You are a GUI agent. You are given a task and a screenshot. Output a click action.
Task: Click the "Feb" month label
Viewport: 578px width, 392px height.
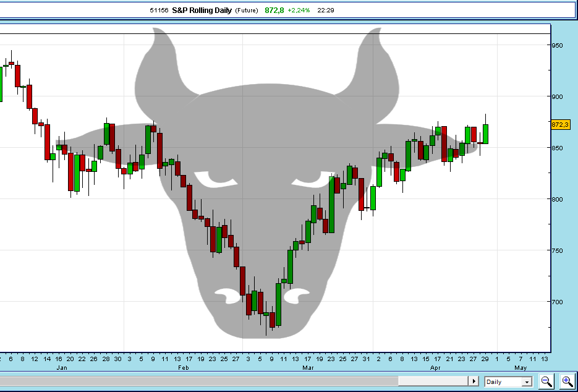click(183, 367)
